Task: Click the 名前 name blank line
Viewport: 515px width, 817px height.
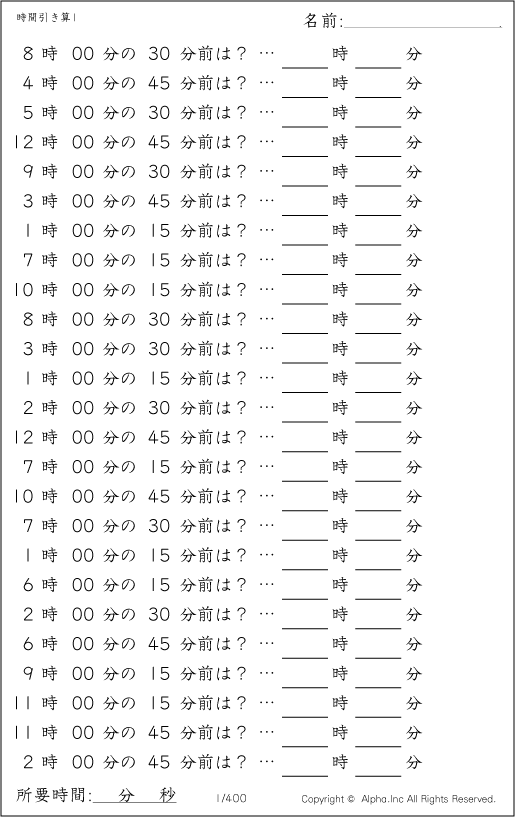Action: click(x=423, y=21)
